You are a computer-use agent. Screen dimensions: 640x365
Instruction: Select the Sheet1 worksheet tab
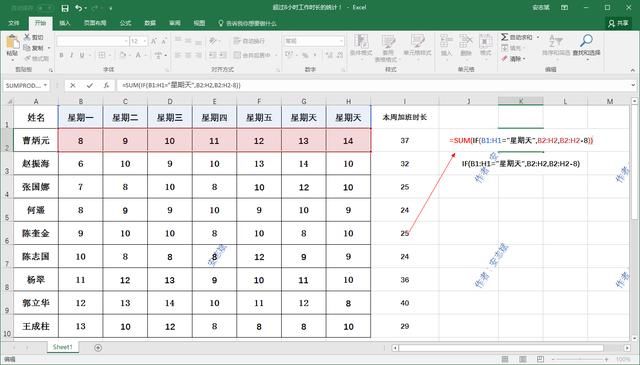click(x=62, y=347)
